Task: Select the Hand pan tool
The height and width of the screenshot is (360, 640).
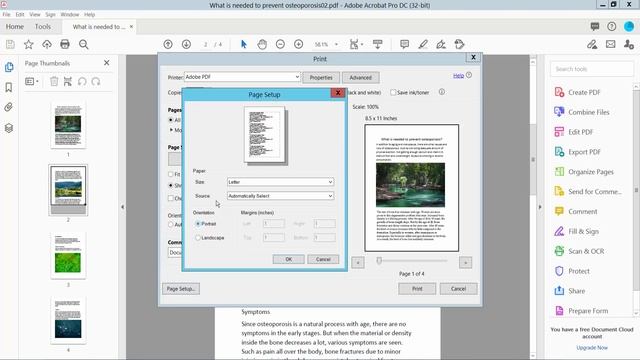Action: pos(262,44)
